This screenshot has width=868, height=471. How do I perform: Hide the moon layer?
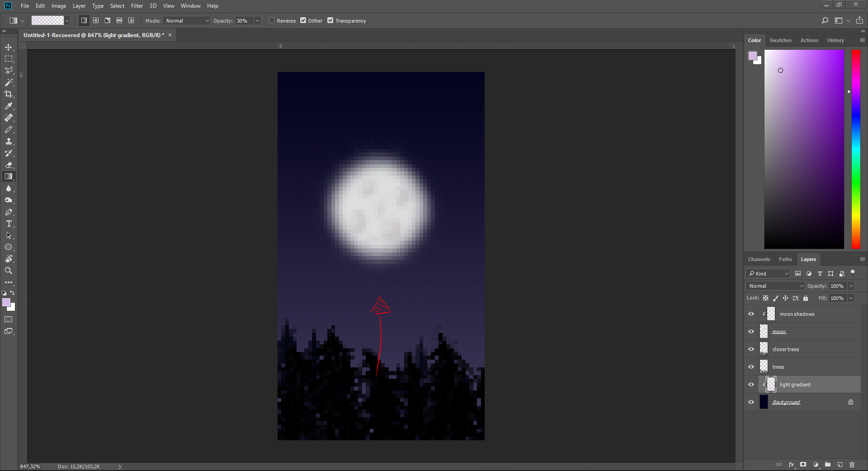[751, 332]
